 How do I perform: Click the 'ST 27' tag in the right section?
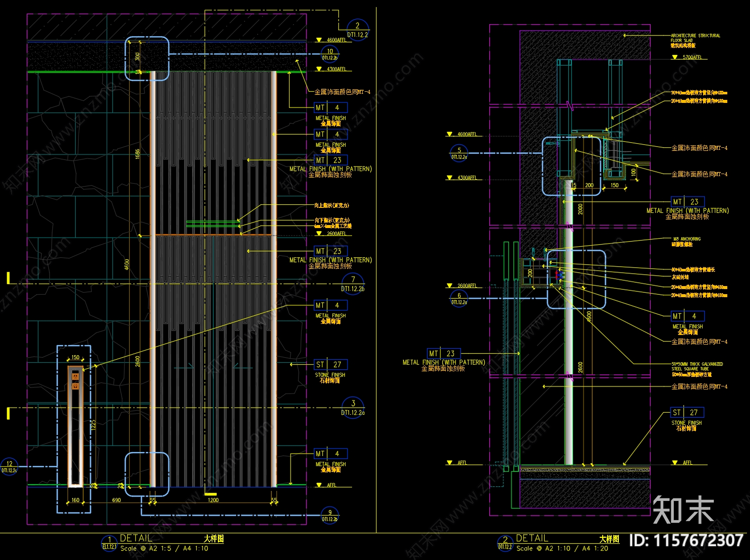click(x=687, y=412)
